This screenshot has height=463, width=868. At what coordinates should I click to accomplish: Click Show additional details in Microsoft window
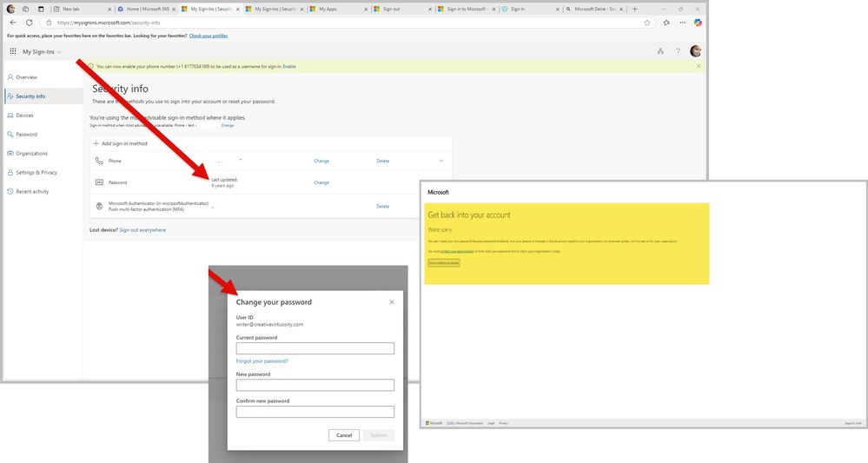443,262
